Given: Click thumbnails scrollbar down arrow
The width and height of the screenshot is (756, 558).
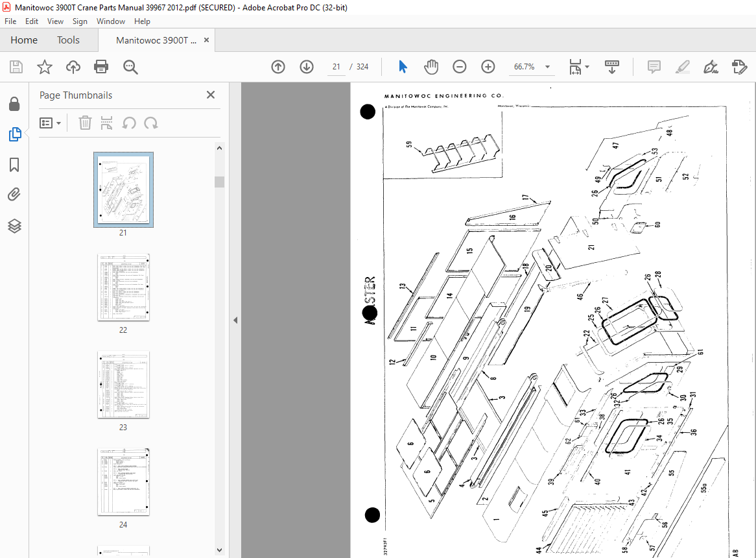Looking at the screenshot, I should [219, 550].
